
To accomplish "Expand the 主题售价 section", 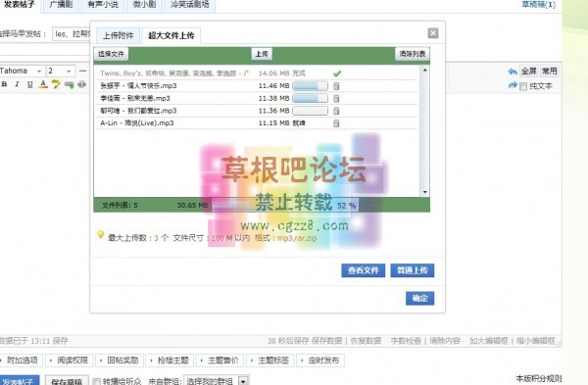I will pos(220,361).
